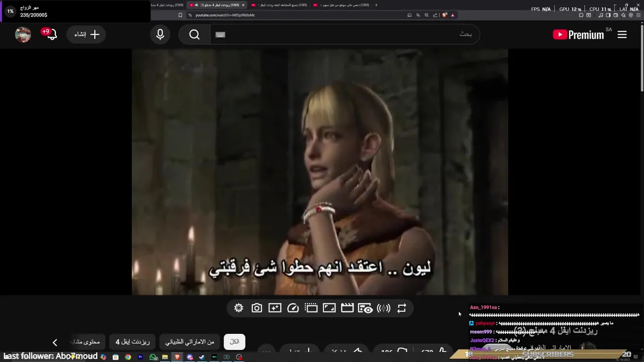The image size is (644, 362).
Task: Select the ريزدنت إيفل 4 chip
Action: pyautogui.click(x=133, y=342)
